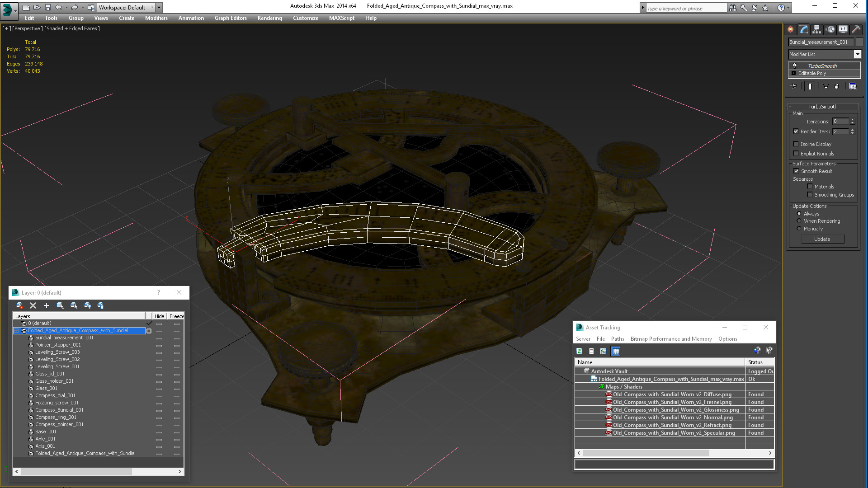868x488 pixels.
Task: Select Manually update radio option
Action: click(x=799, y=229)
